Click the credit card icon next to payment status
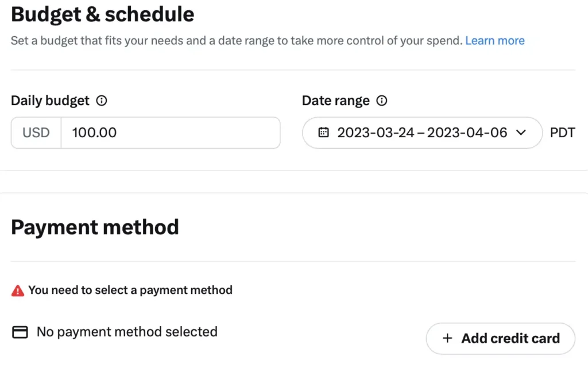588x368 pixels. point(20,332)
